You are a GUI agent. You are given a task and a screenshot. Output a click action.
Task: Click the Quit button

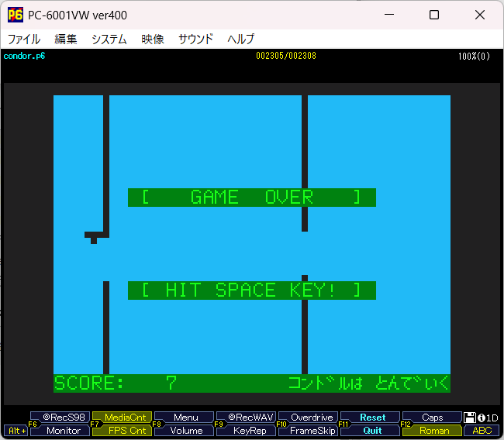click(x=372, y=431)
